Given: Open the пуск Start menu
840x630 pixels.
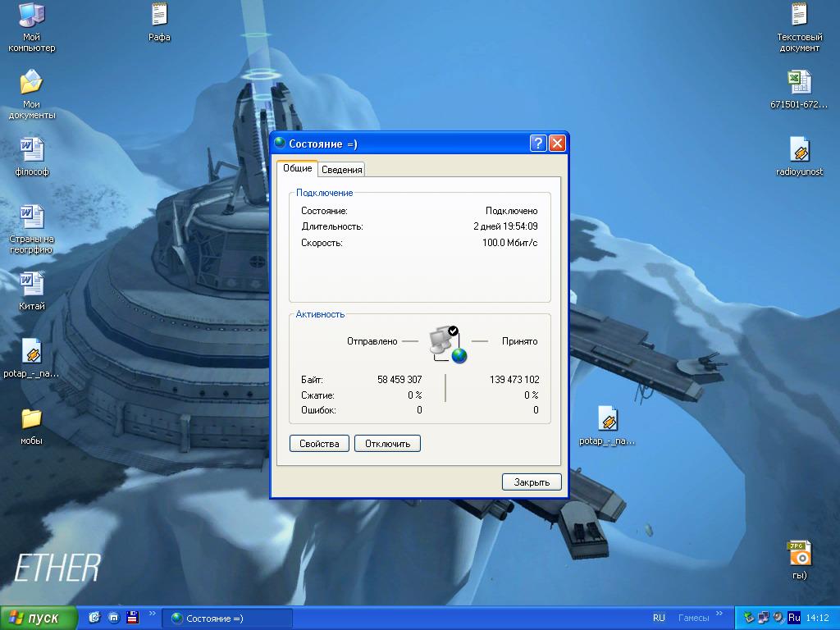Looking at the screenshot, I should pos(38,618).
